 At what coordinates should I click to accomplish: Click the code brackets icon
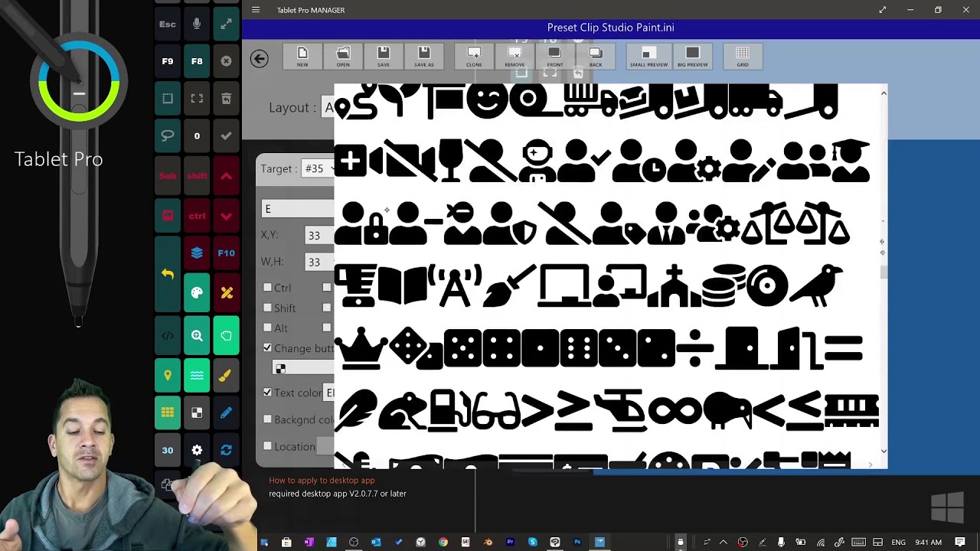[x=168, y=336]
